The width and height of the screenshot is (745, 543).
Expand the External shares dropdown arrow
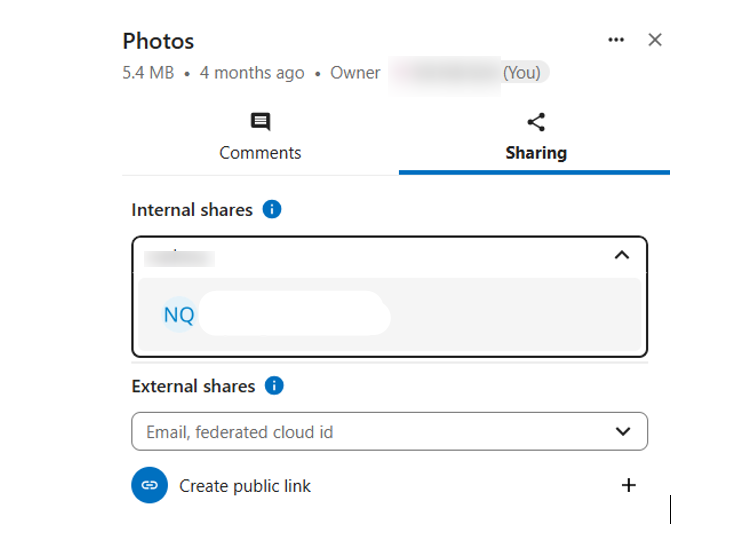[623, 432]
